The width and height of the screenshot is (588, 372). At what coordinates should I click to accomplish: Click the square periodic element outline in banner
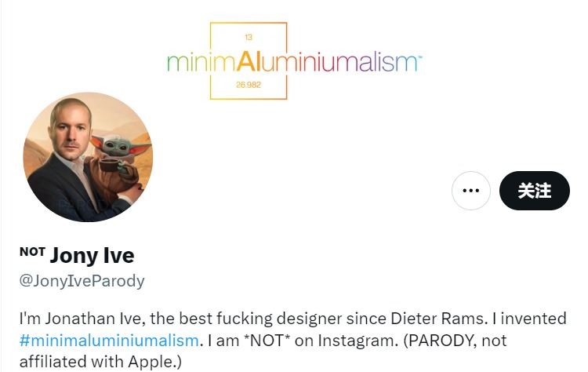(249, 61)
